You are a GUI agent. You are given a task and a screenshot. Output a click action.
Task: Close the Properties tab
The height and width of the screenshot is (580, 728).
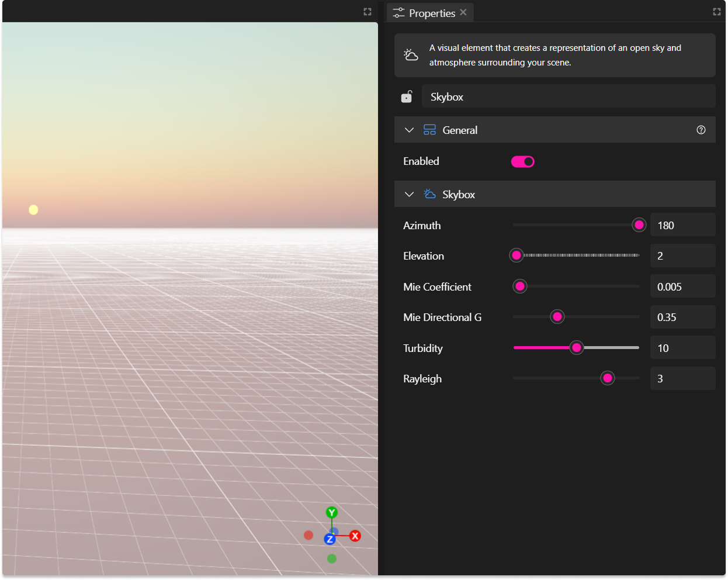[463, 12]
